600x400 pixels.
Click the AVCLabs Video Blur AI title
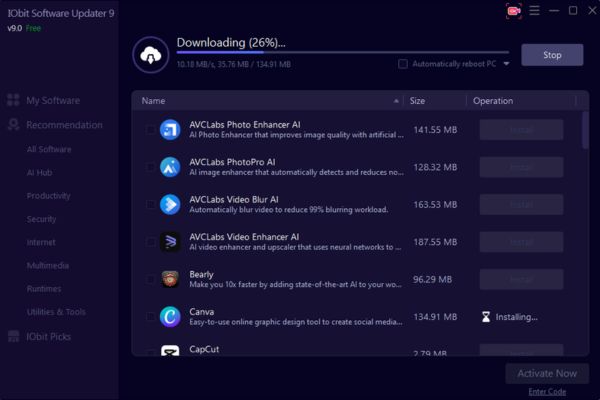[x=234, y=199]
